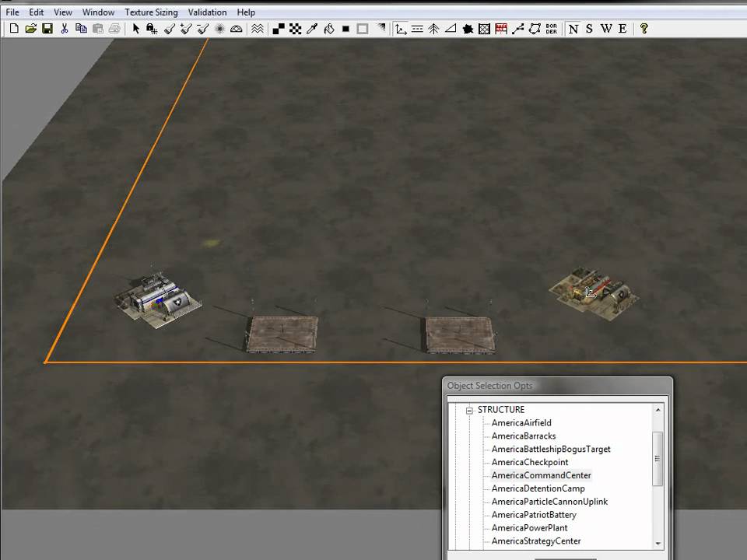Open the Window menu
The image size is (747, 560).
(x=98, y=12)
